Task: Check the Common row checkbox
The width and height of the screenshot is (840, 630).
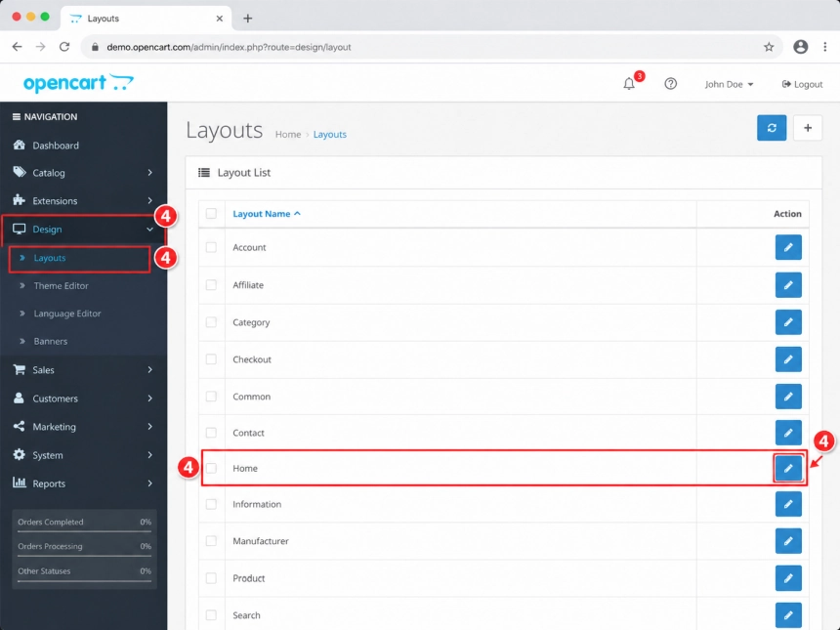Action: pyautogui.click(x=211, y=397)
